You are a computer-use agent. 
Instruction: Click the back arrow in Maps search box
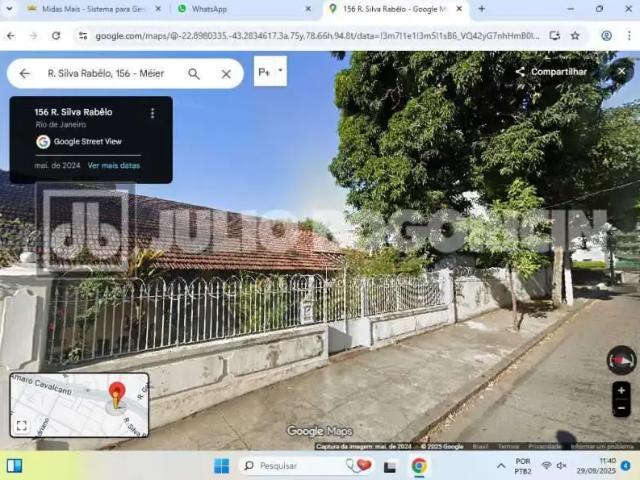click(24, 73)
